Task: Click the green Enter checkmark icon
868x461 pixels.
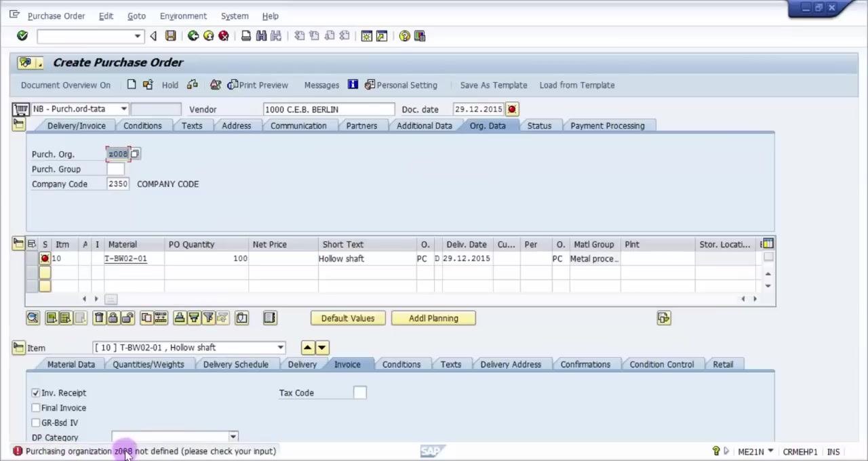Action: click(x=22, y=36)
